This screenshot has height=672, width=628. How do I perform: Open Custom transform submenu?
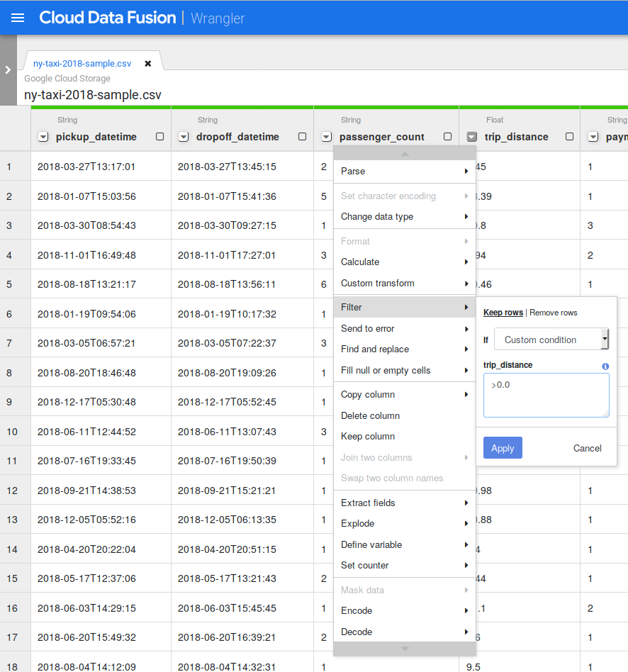[405, 284]
